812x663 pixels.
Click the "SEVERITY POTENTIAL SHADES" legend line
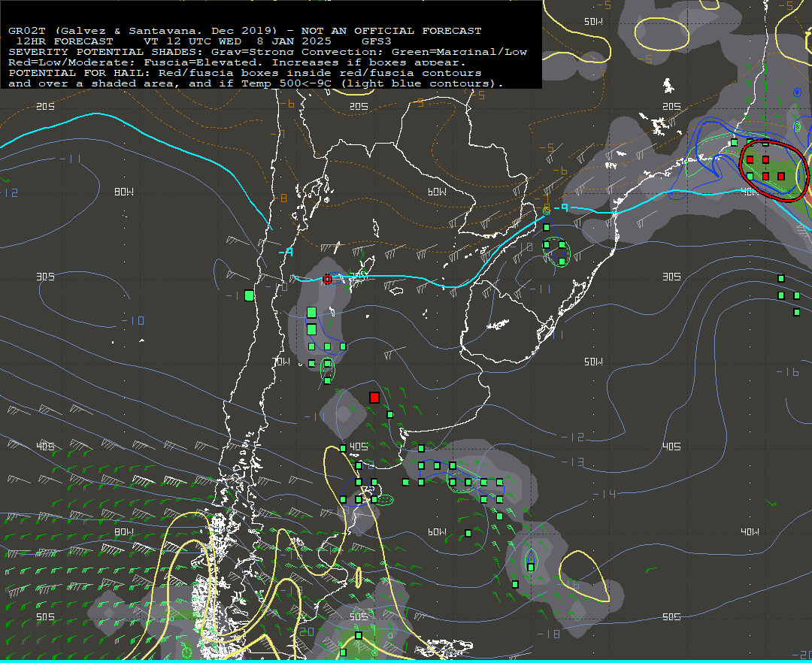pos(268,52)
